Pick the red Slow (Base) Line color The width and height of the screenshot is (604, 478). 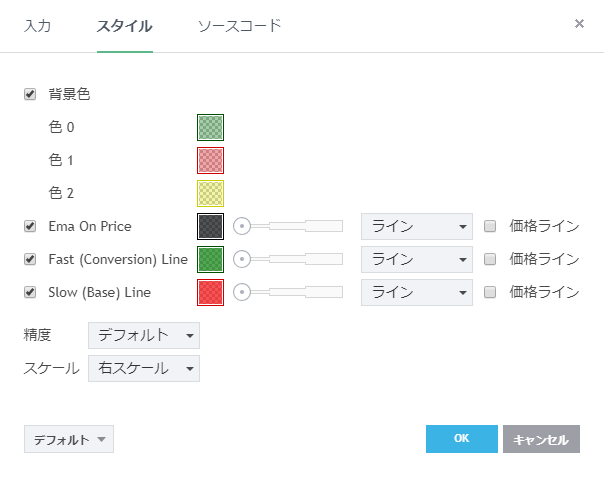tap(210, 292)
